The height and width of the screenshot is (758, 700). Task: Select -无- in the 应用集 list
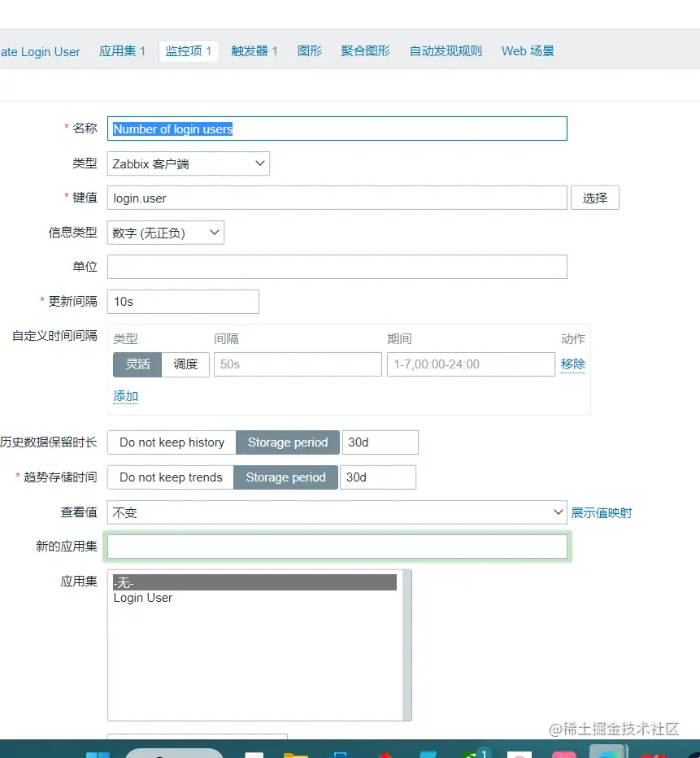pos(254,582)
